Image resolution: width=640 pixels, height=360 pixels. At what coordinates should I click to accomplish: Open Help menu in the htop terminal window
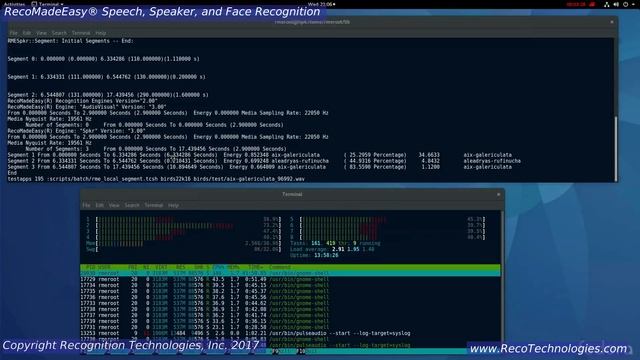point(173,205)
